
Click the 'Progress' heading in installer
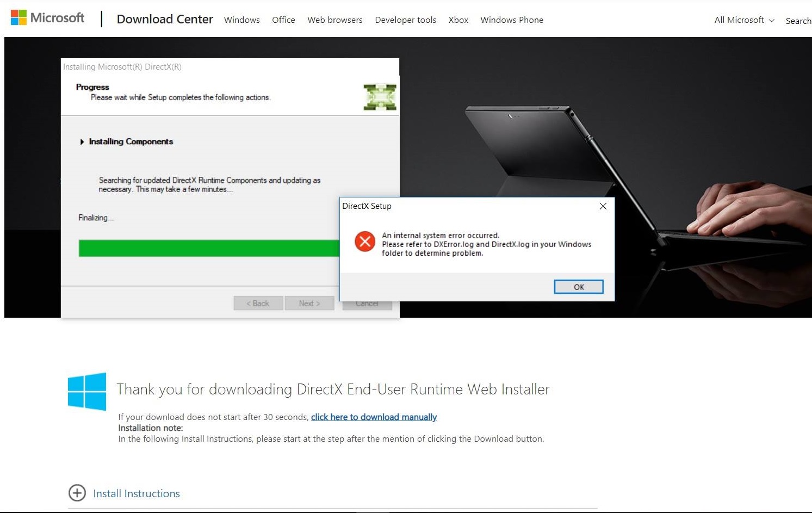point(92,87)
